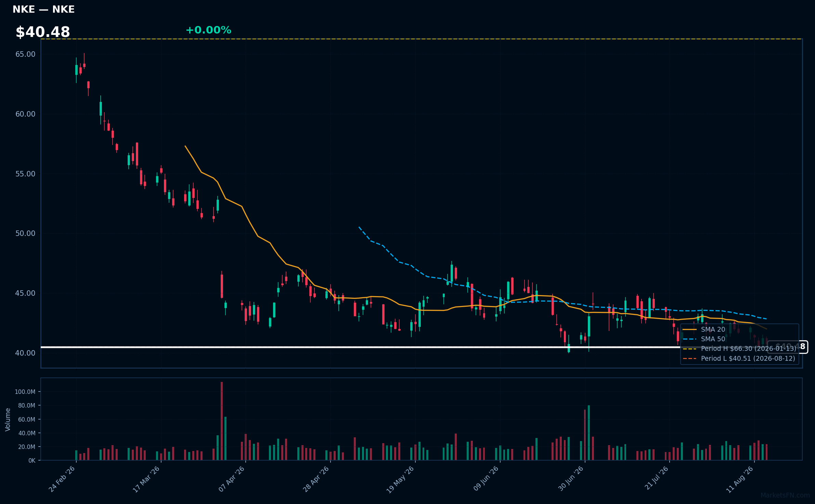Screen dimensions: 815x504
Task: Click the yellow dashed Period H legend sample
Action: (x=690, y=349)
